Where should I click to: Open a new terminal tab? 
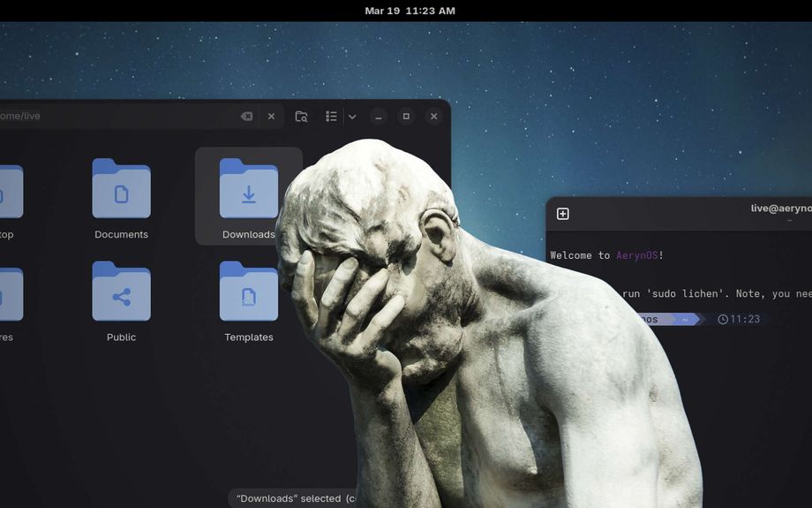coord(562,214)
